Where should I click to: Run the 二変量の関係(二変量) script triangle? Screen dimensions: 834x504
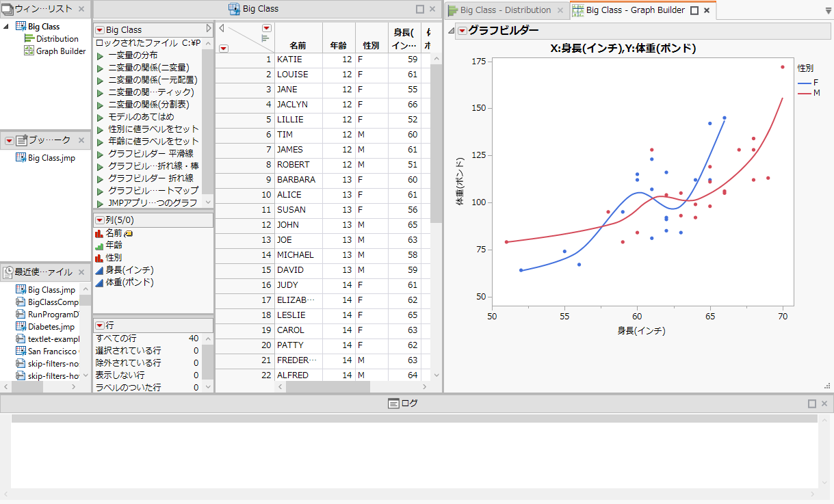pos(100,68)
